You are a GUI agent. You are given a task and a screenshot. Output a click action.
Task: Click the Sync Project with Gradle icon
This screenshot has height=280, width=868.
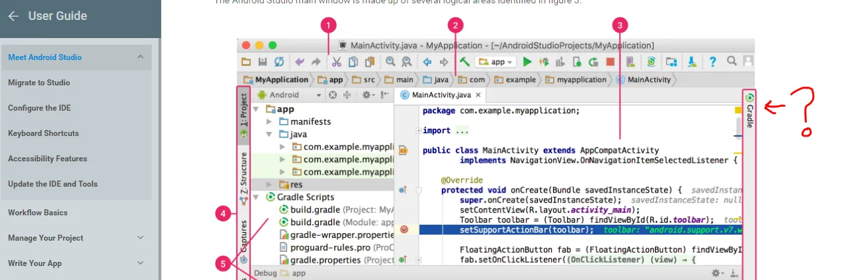(x=651, y=62)
